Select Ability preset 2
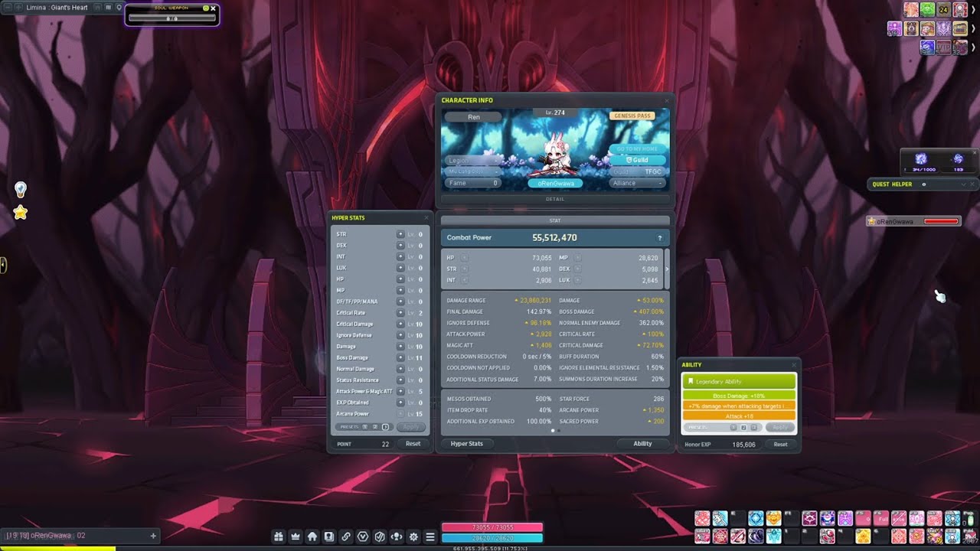Viewport: 980px width, 551px height. coord(743,428)
